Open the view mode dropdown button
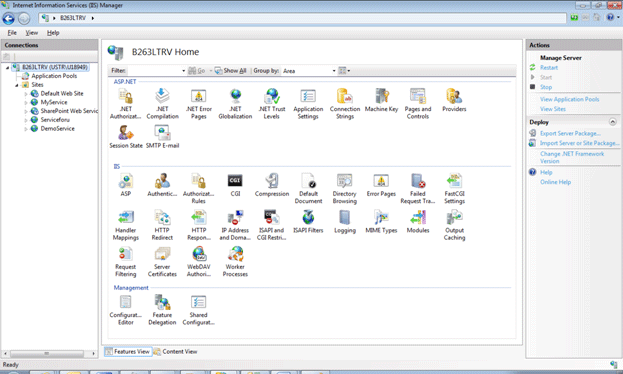This screenshot has width=623, height=374. [x=344, y=71]
